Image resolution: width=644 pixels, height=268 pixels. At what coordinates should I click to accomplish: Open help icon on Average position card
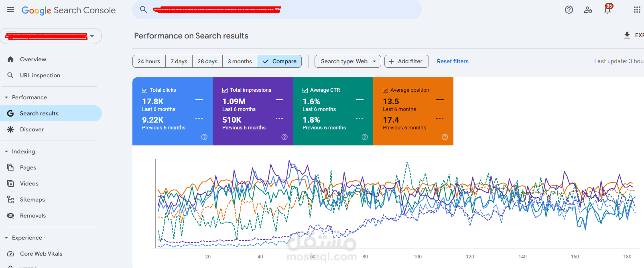(445, 137)
